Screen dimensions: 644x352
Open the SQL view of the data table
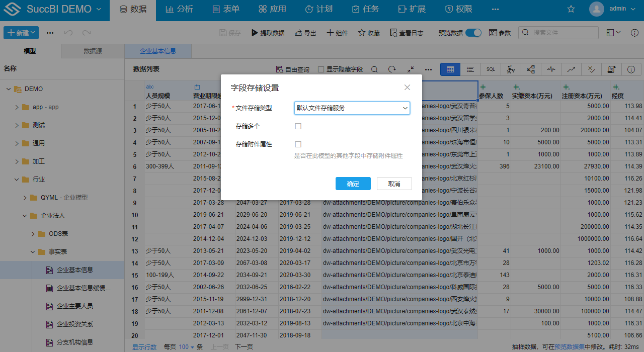[x=491, y=69]
